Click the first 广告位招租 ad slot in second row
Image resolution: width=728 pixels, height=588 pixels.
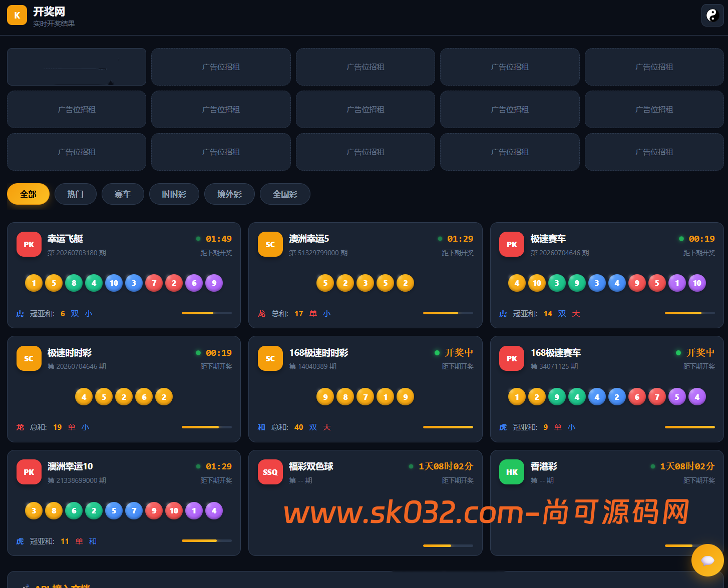tap(77, 109)
